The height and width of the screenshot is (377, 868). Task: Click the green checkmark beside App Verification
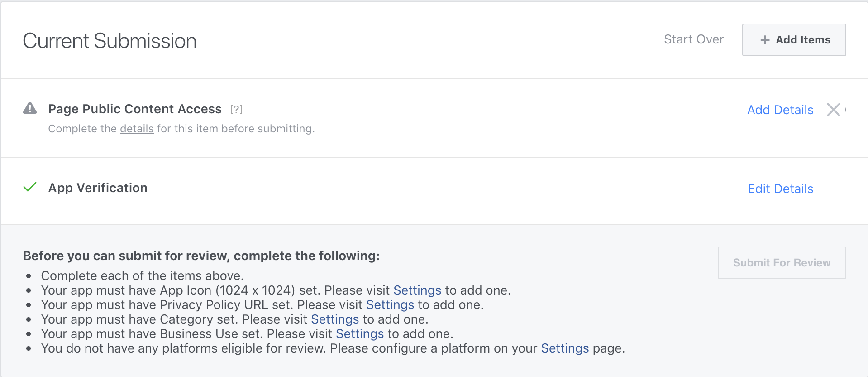30,187
